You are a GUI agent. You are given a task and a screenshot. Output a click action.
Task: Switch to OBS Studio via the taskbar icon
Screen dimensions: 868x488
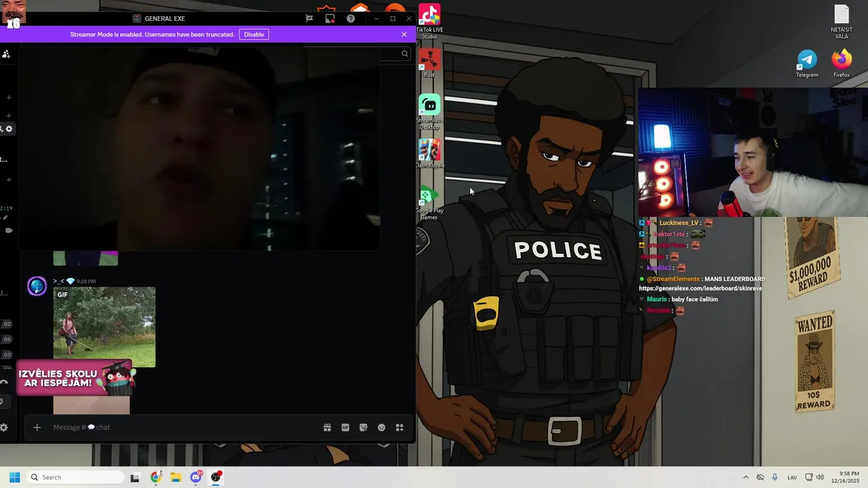216,477
